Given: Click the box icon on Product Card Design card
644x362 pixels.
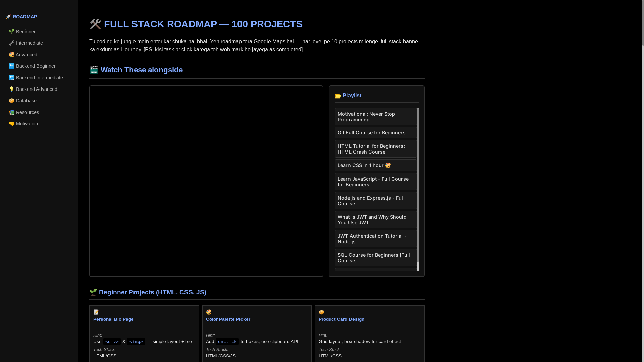Looking at the screenshot, I should pos(321,312).
